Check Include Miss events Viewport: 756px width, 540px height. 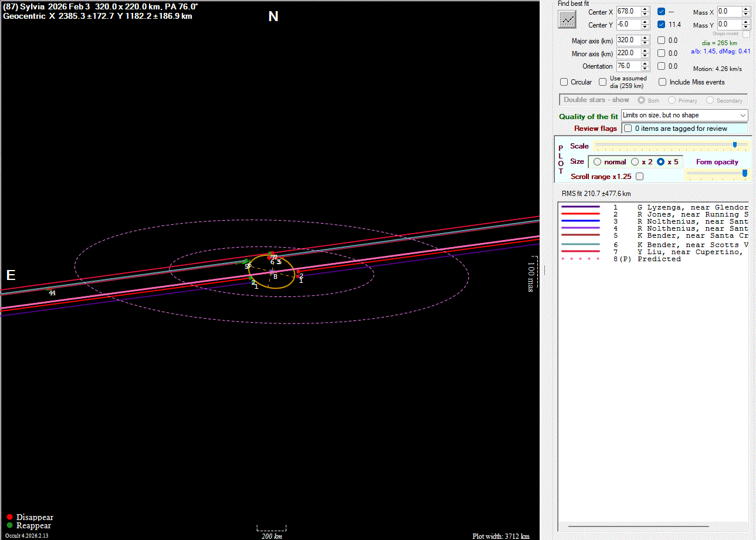[x=663, y=82]
